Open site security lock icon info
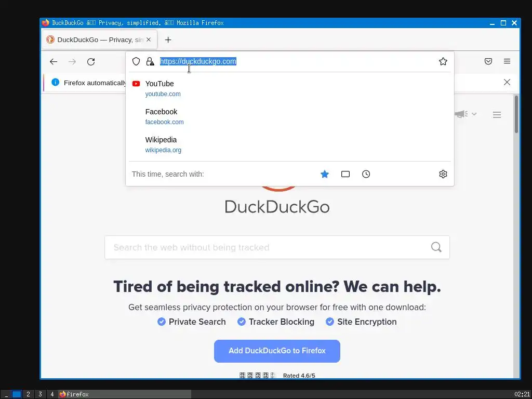Image resolution: width=532 pixels, height=399 pixels. pos(150,61)
